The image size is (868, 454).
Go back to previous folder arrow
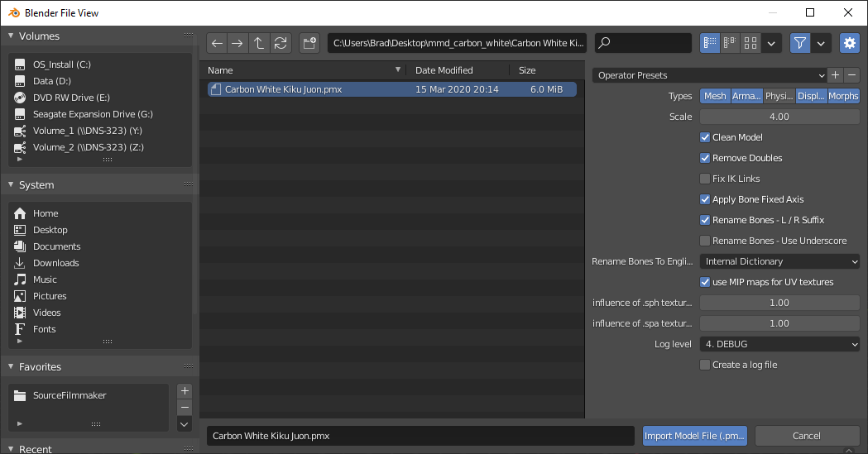point(217,43)
